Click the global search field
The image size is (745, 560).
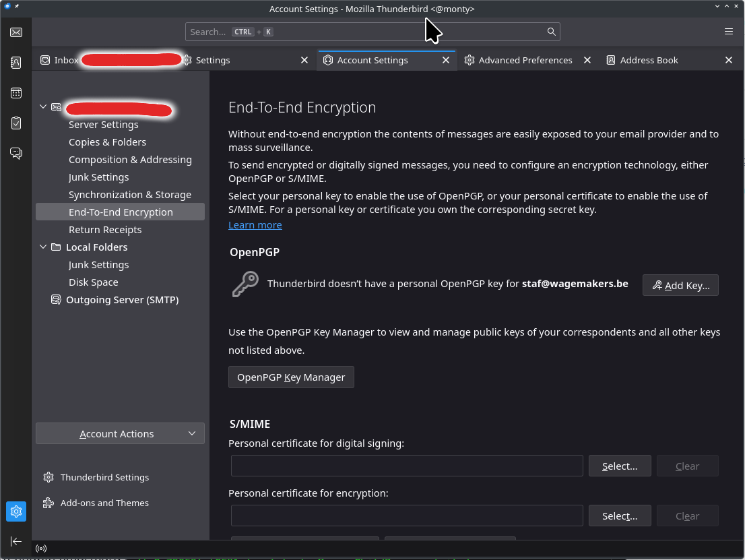[x=372, y=32]
